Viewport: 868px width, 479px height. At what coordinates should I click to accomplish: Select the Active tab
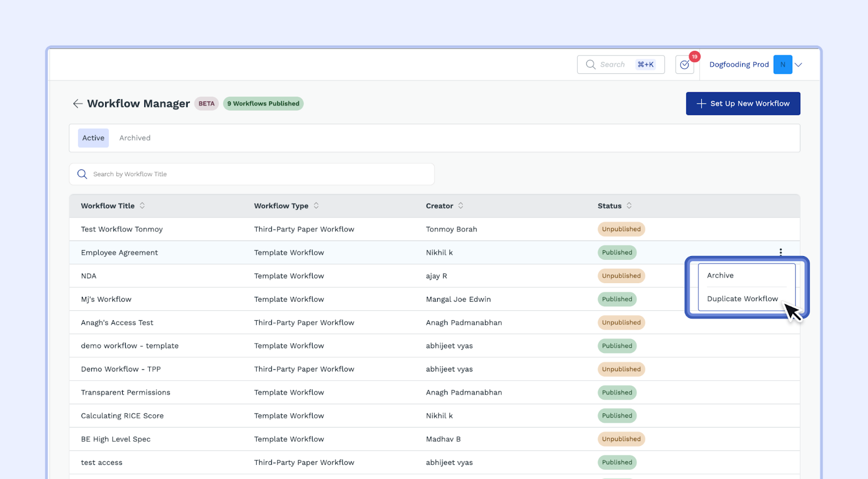pos(93,138)
